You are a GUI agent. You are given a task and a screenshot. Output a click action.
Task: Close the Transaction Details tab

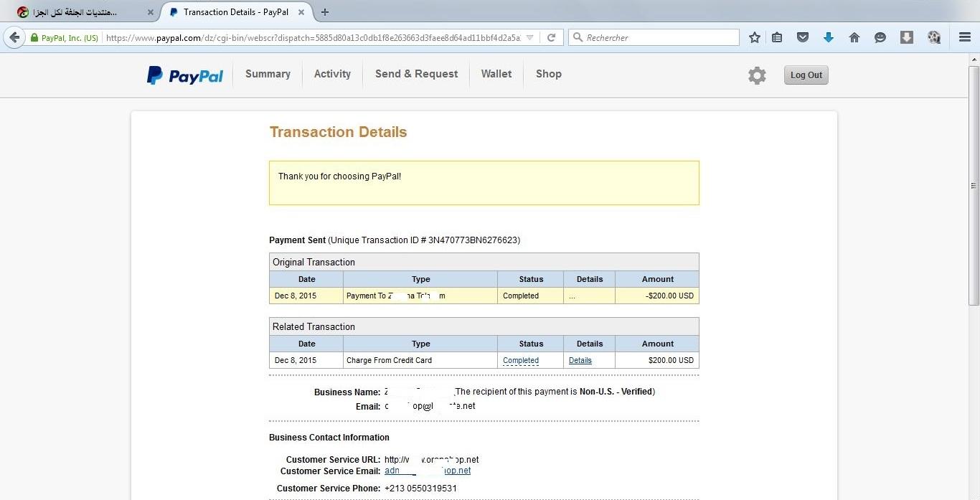[302, 12]
